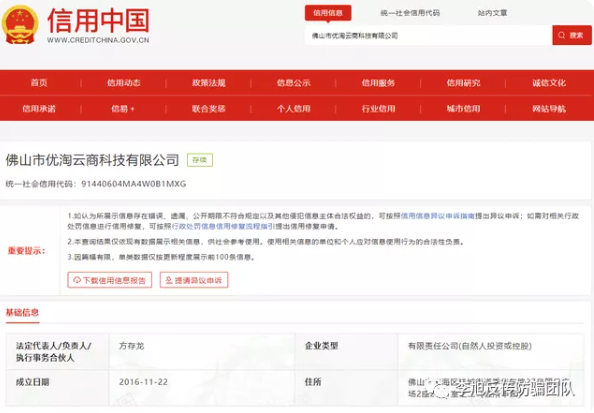
Task: Click the 信用中国 national emblem logo
Action: (x=20, y=25)
